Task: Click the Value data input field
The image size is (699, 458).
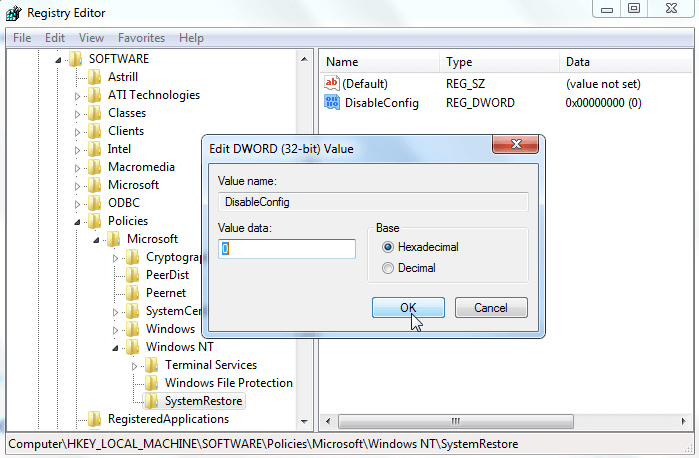Action: [287, 249]
